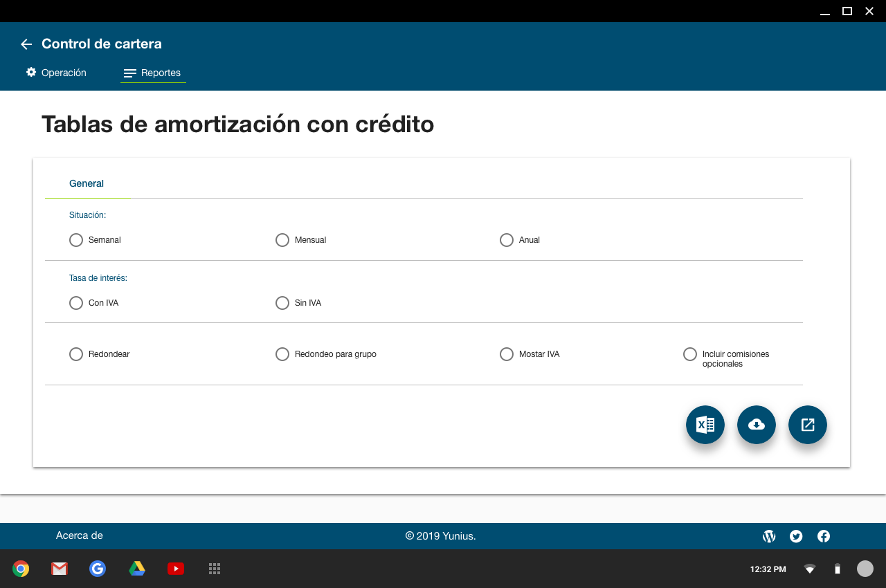Click the Acerca de footer link
The width and height of the screenshot is (886, 588).
(80, 535)
